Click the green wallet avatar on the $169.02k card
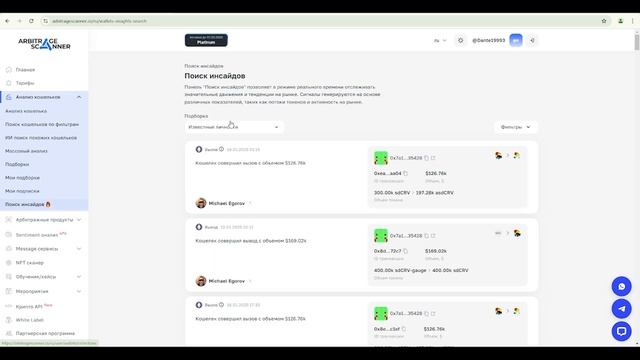The image size is (640, 360). (x=381, y=236)
